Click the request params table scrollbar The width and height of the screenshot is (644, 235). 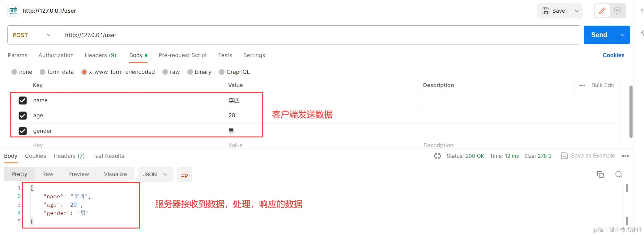(631, 112)
